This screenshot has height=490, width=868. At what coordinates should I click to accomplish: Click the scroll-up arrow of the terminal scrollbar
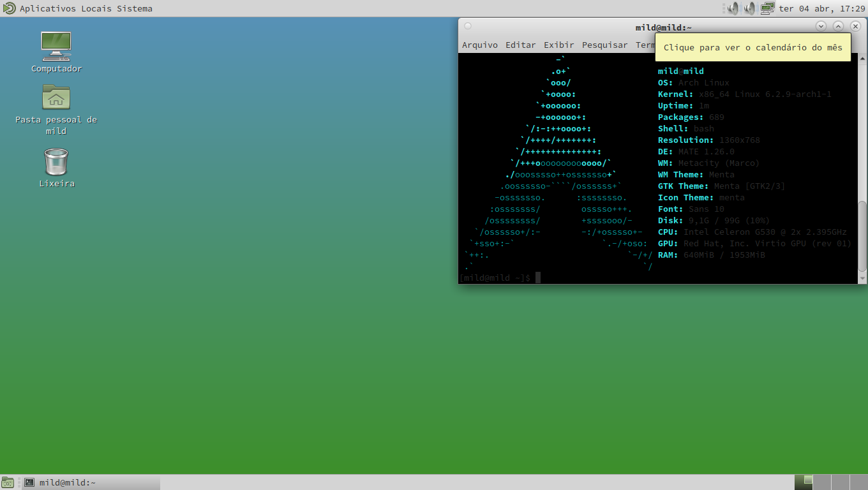pos(862,58)
